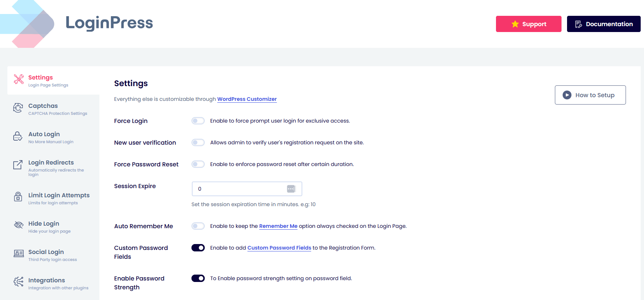
Task: Click the Auto Login padlock icon
Action: click(18, 136)
